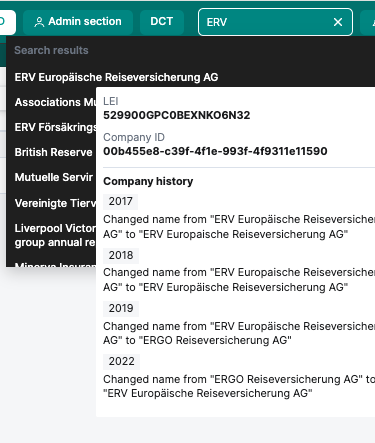
Task: Pick the Vereinigte Tierv search result
Action: (55, 203)
